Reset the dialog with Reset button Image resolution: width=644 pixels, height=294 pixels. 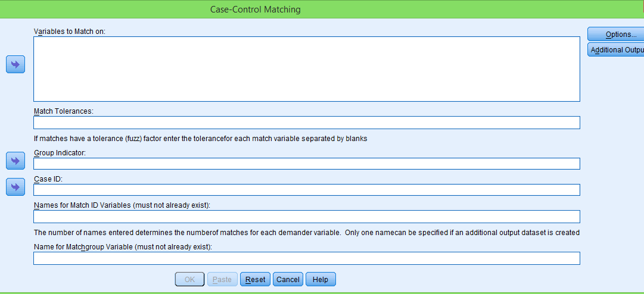coord(255,280)
